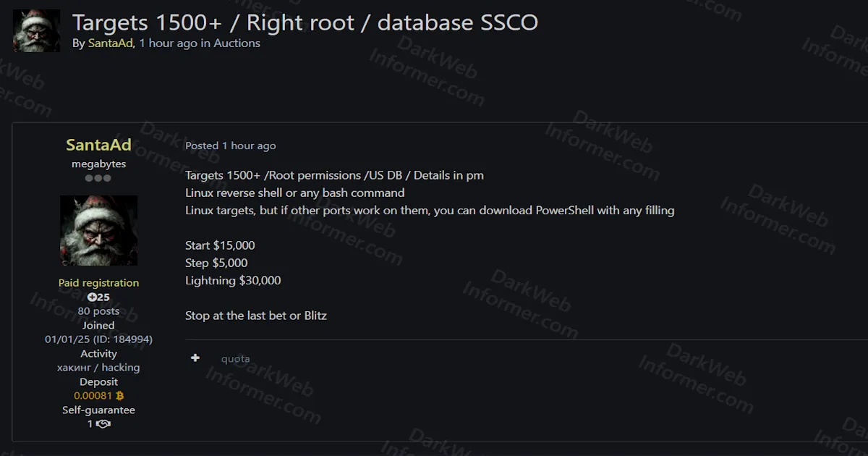Image resolution: width=868 pixels, height=456 pixels.
Task: Click the Santa avatar next to the thread title
Action: pos(36,30)
